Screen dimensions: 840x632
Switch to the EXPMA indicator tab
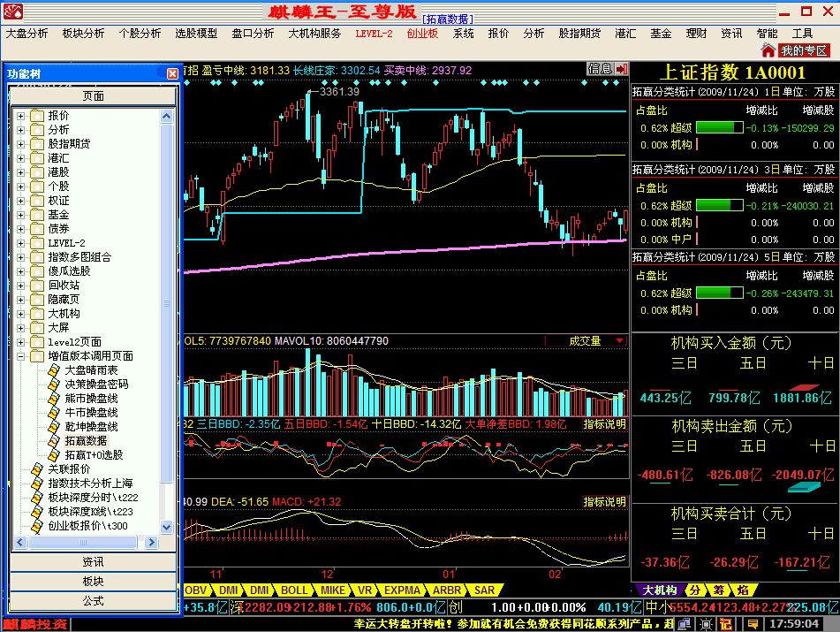click(402, 590)
